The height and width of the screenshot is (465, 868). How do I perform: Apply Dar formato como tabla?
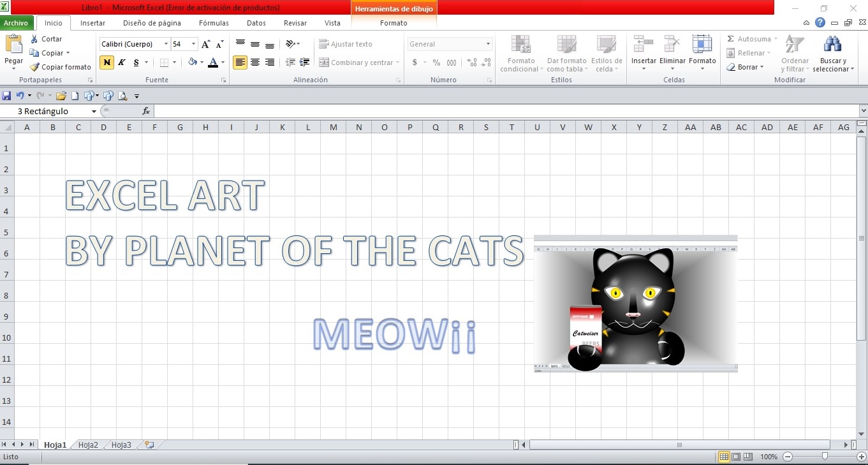tap(566, 54)
